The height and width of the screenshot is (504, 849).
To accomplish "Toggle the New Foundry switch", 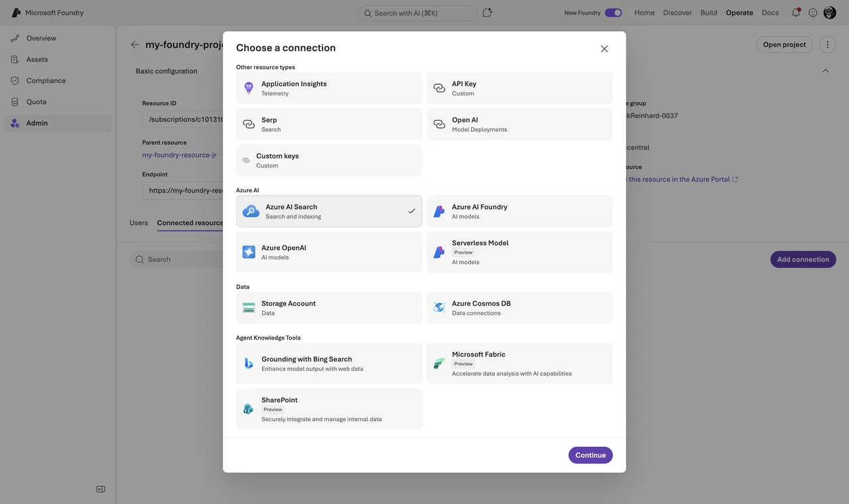I will pyautogui.click(x=614, y=13).
